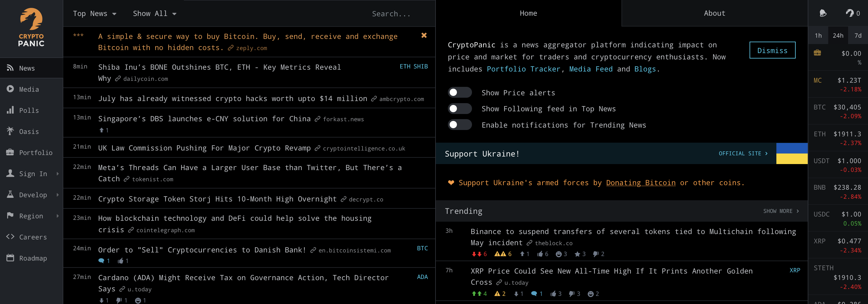Open Media play icon in sidebar
The height and width of the screenshot is (304, 868).
click(10, 89)
